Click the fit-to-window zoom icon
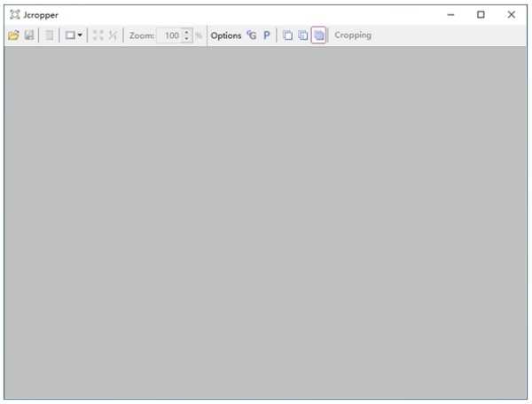The image size is (532, 404). click(98, 35)
